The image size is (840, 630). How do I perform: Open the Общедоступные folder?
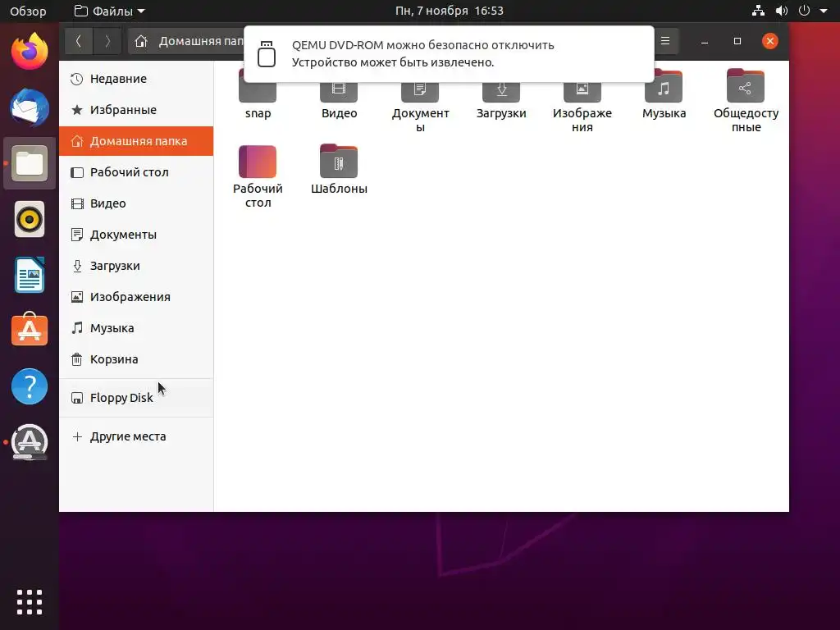click(x=746, y=101)
